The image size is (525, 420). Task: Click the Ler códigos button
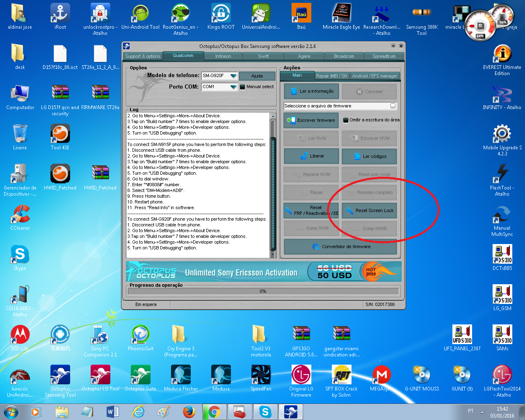point(370,156)
